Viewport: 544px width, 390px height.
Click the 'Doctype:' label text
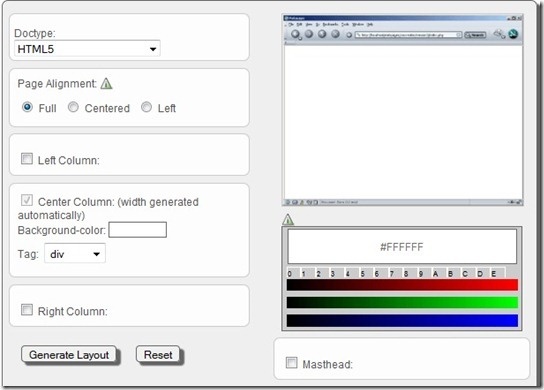point(35,33)
